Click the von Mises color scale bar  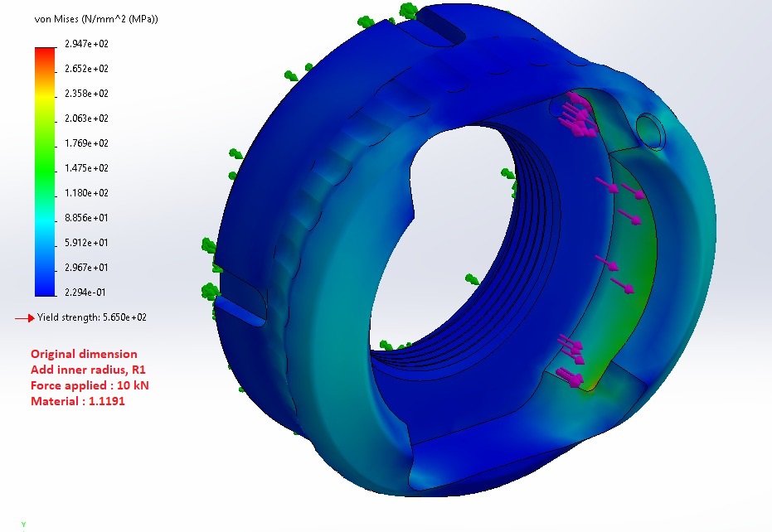point(46,172)
